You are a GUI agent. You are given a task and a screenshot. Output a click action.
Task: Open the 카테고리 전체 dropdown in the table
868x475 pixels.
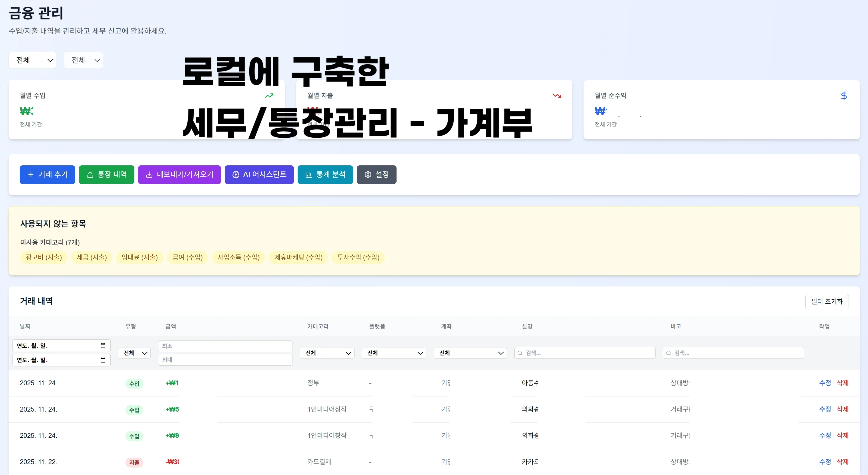point(327,353)
